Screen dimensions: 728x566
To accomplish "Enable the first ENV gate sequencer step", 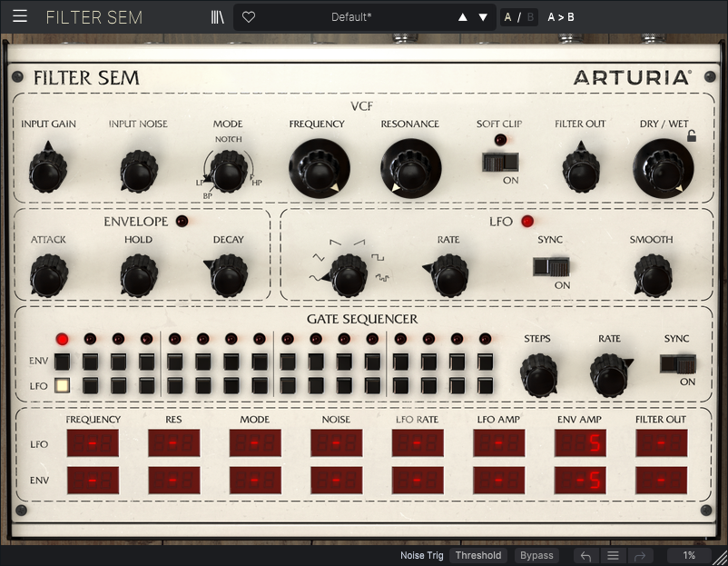I will 63,361.
